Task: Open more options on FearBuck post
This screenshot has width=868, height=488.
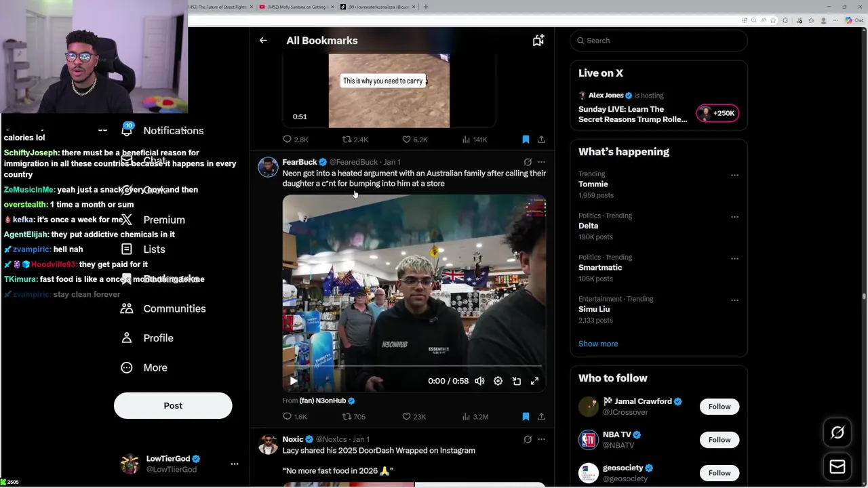Action: click(x=541, y=162)
